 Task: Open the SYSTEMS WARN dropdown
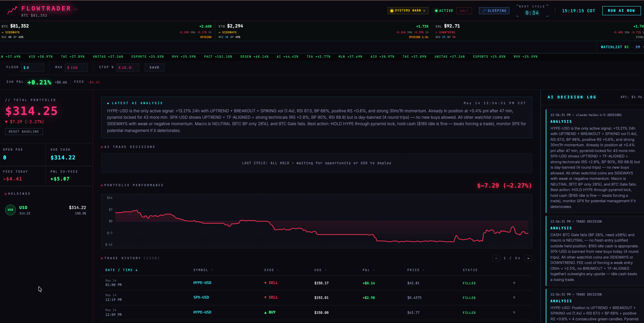click(x=408, y=11)
